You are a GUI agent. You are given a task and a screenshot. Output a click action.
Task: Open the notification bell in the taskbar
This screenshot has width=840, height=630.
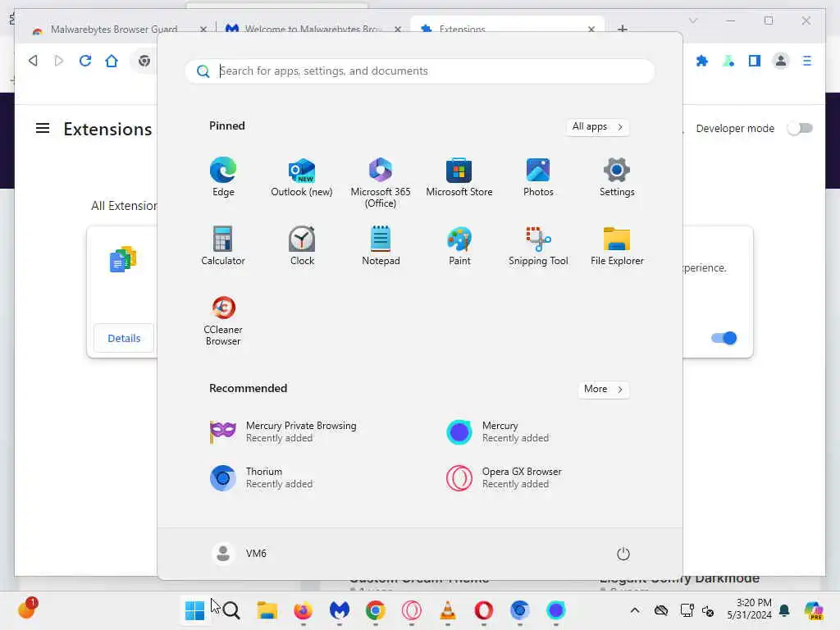(x=784, y=610)
